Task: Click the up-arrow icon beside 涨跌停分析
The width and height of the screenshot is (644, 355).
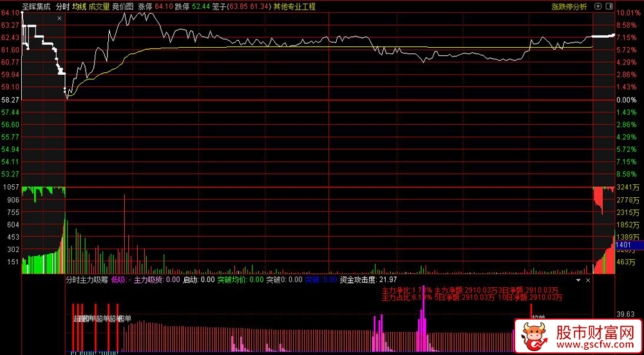Action: pos(598,6)
